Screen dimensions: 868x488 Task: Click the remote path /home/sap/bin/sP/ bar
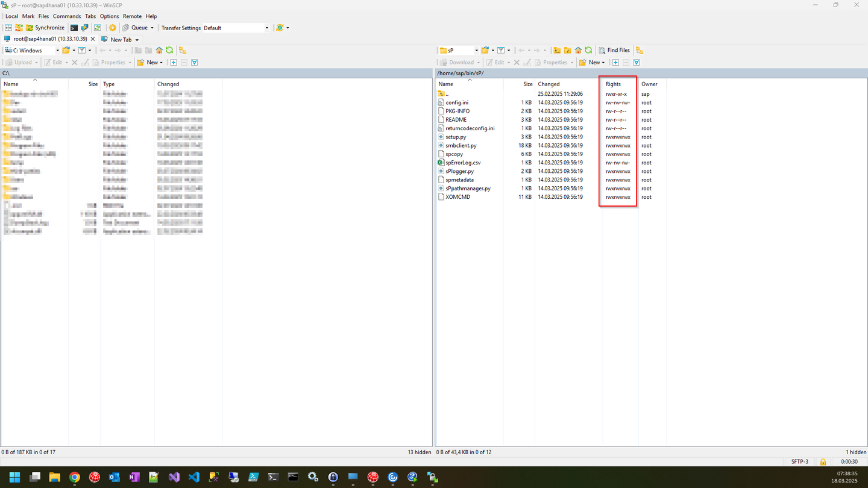point(651,73)
